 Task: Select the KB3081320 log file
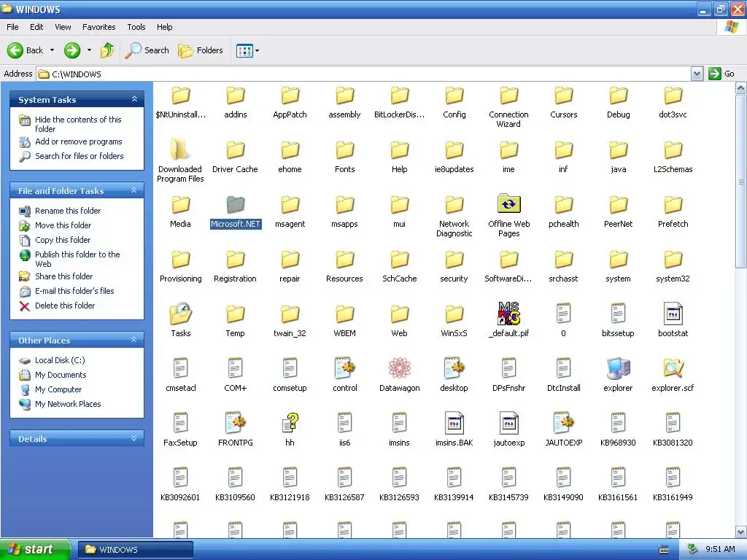[x=673, y=430]
